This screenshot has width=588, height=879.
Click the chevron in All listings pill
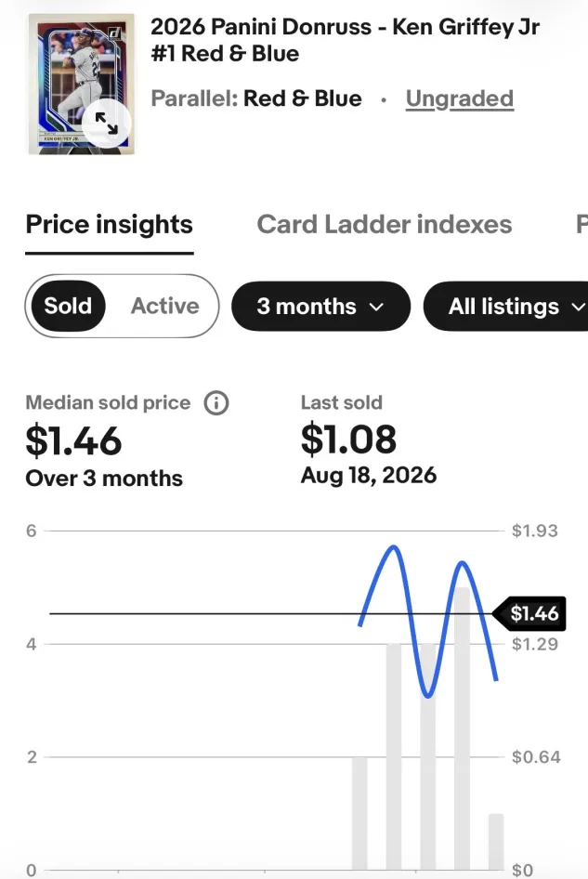click(579, 307)
